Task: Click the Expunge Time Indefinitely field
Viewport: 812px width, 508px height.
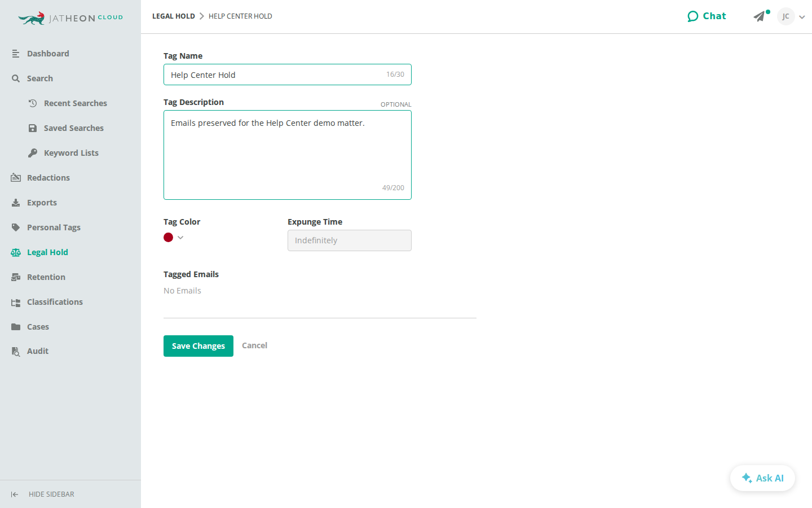Action: [x=350, y=240]
